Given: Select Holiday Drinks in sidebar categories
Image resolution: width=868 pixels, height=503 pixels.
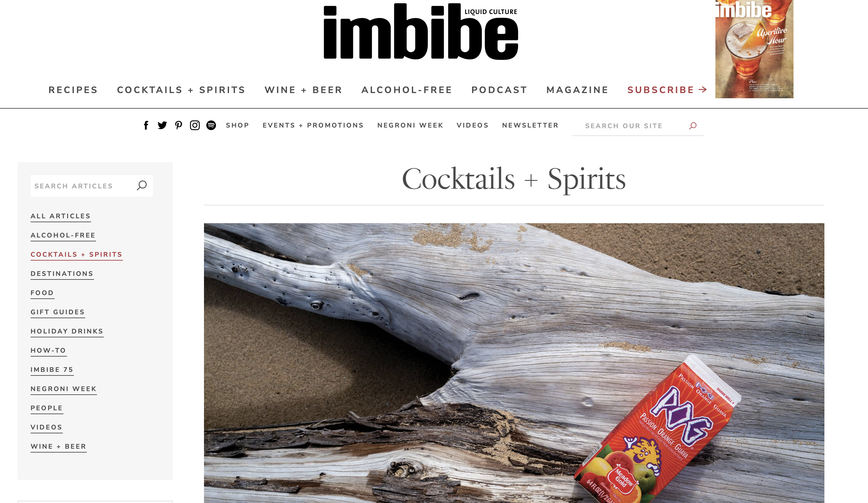Looking at the screenshot, I should [67, 332].
